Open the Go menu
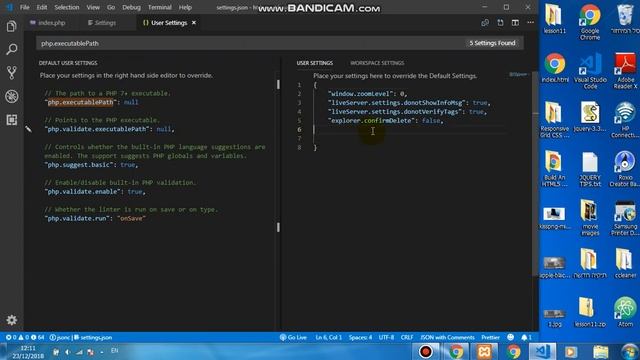Image resolution: width=640 pixels, height=360 pixels. (x=111, y=7)
